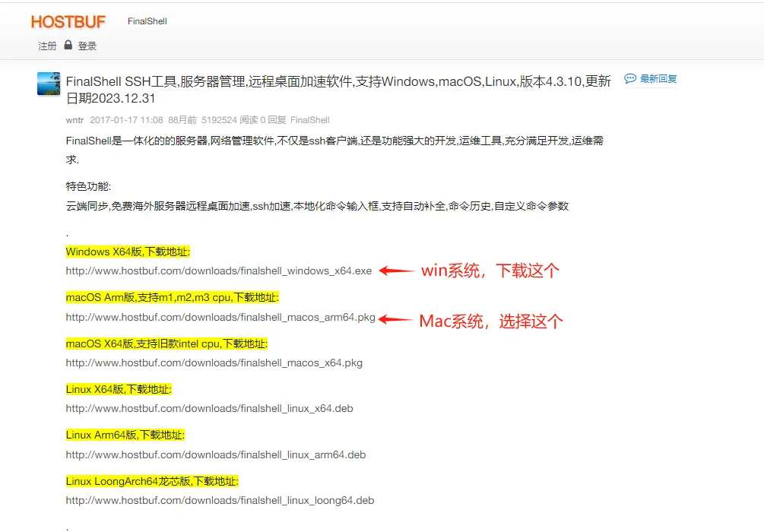Open the post title FinalShell SSH工具

point(338,90)
